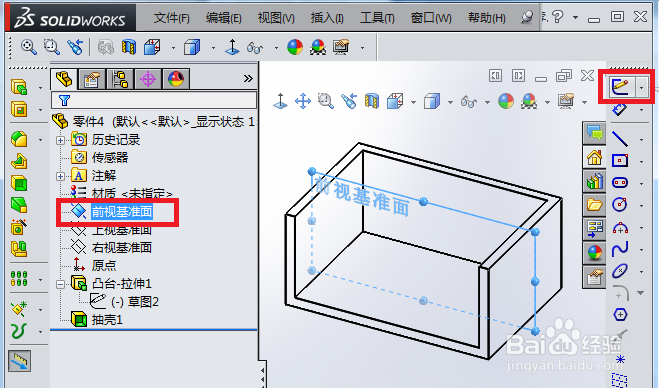659x388 pixels.
Task: Select the Slot sketch tool
Action: point(620,183)
